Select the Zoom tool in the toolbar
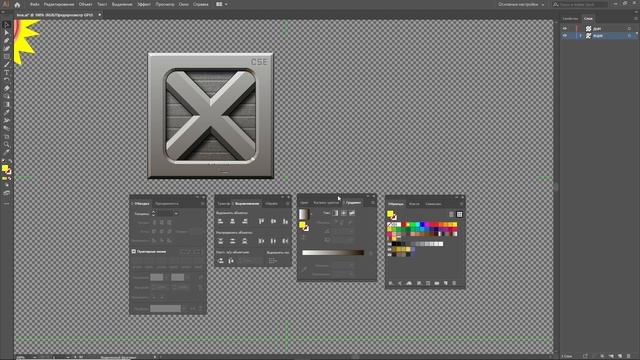Image resolution: width=640 pixels, height=360 pixels. point(6,144)
